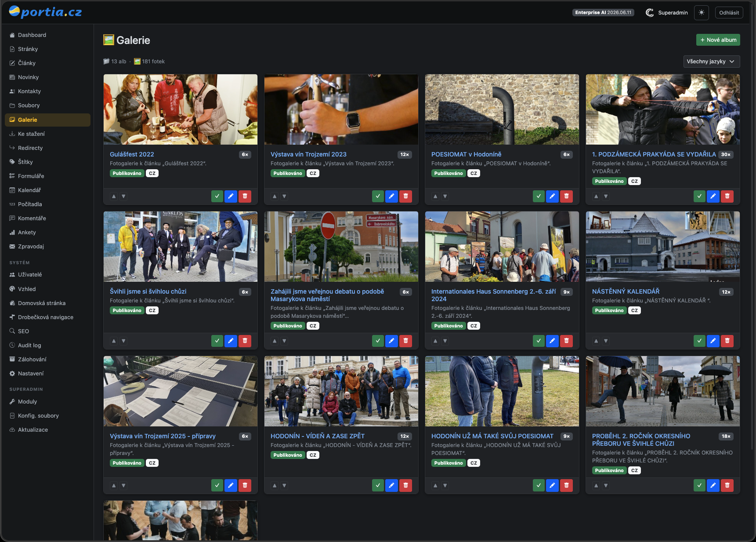Open Formuláře section in sidebar
Image resolution: width=756 pixels, height=542 pixels.
[47, 176]
